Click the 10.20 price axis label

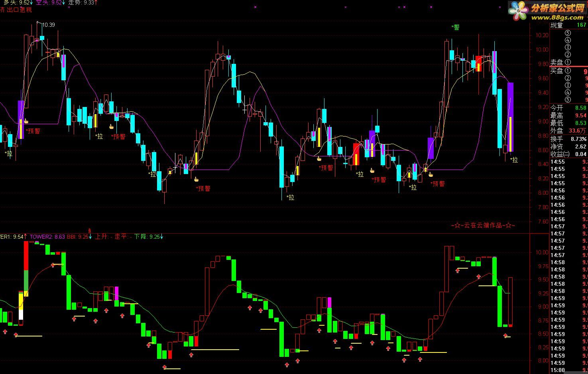[542, 35]
